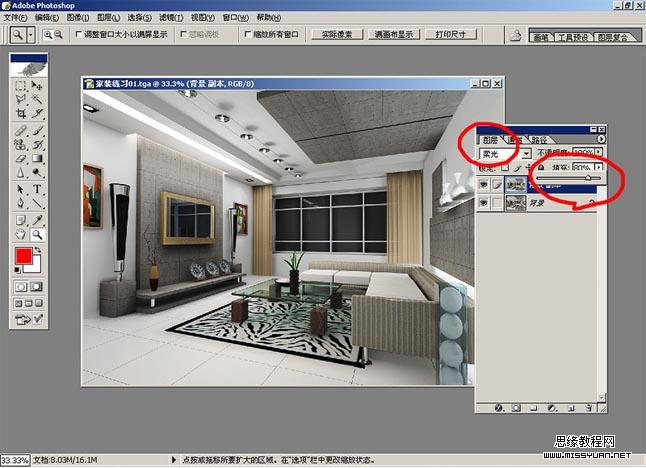Swap foreground and background colors
Image resolution: width=646 pixels, height=468 pixels.
pyautogui.click(x=37, y=250)
